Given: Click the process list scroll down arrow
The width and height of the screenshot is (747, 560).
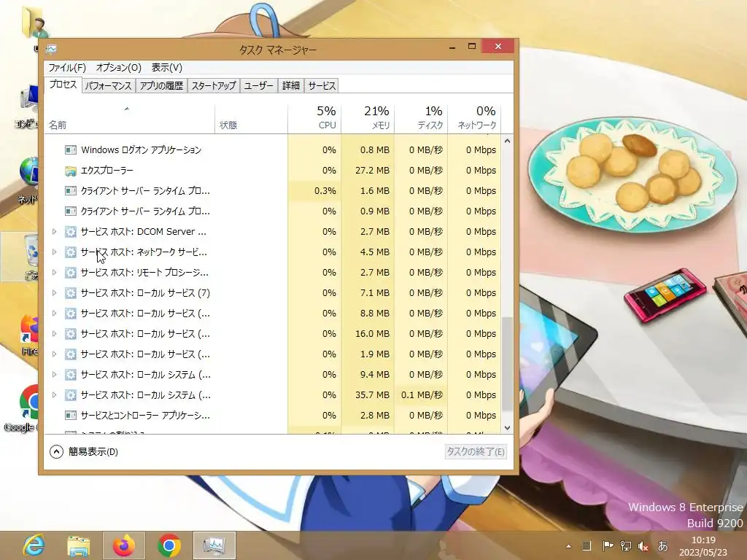Looking at the screenshot, I should (x=508, y=428).
